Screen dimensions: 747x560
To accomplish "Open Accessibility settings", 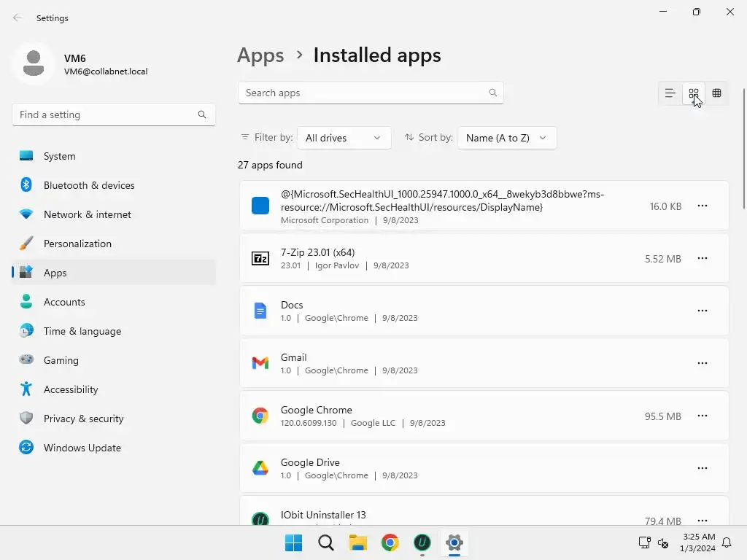I will click(x=113, y=389).
